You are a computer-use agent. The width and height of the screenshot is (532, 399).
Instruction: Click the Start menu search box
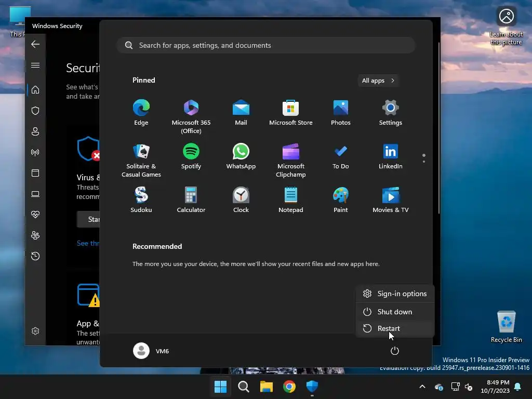(x=266, y=45)
